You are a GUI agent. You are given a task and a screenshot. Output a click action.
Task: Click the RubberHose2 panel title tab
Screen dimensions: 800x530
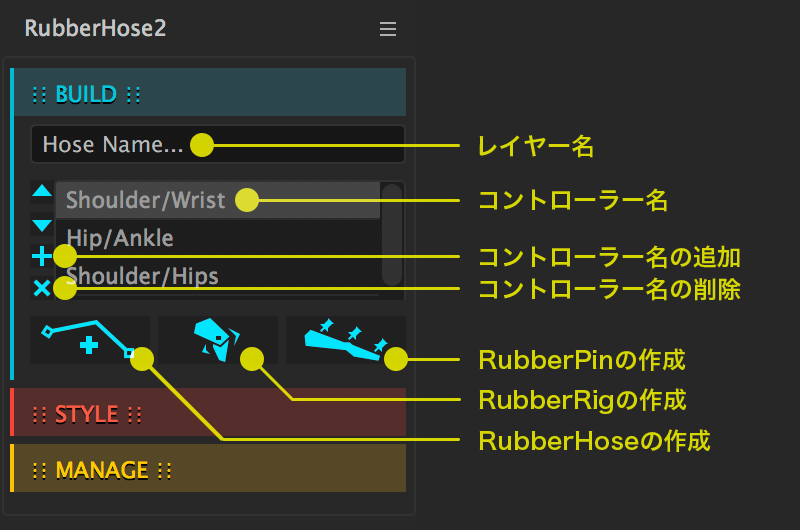point(95,29)
